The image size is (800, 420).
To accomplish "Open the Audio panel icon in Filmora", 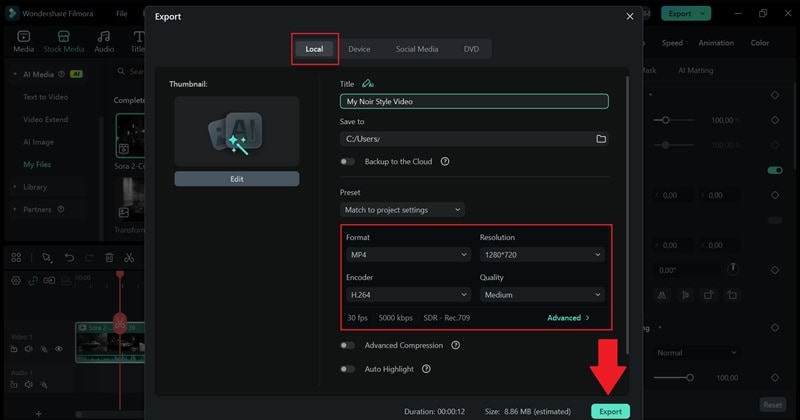I will point(104,41).
